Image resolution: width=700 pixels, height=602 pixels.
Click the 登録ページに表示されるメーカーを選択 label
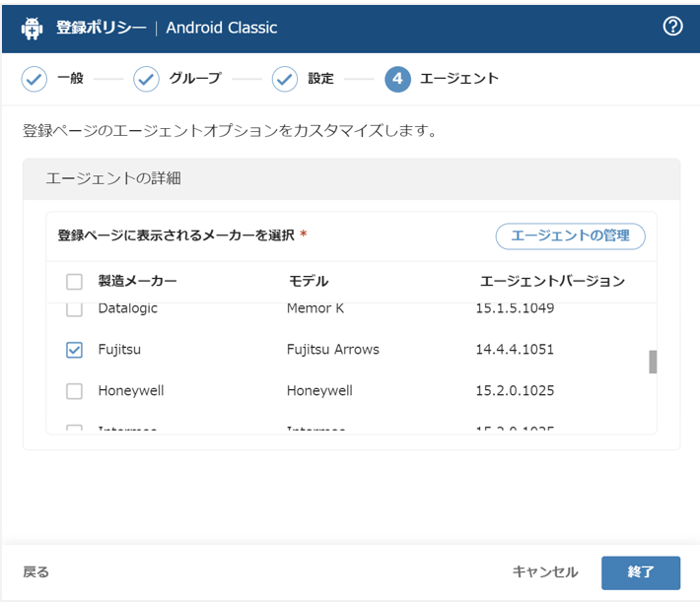[175, 235]
